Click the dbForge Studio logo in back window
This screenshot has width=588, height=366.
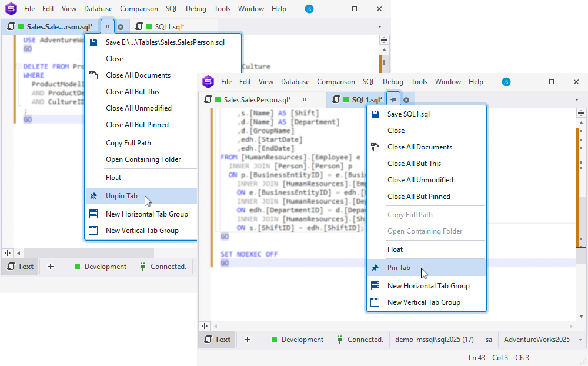[x=11, y=9]
